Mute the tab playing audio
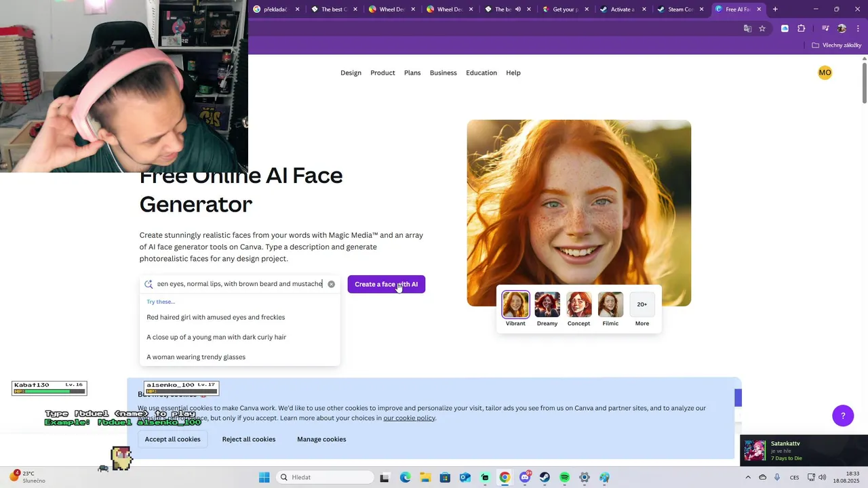 coord(518,9)
